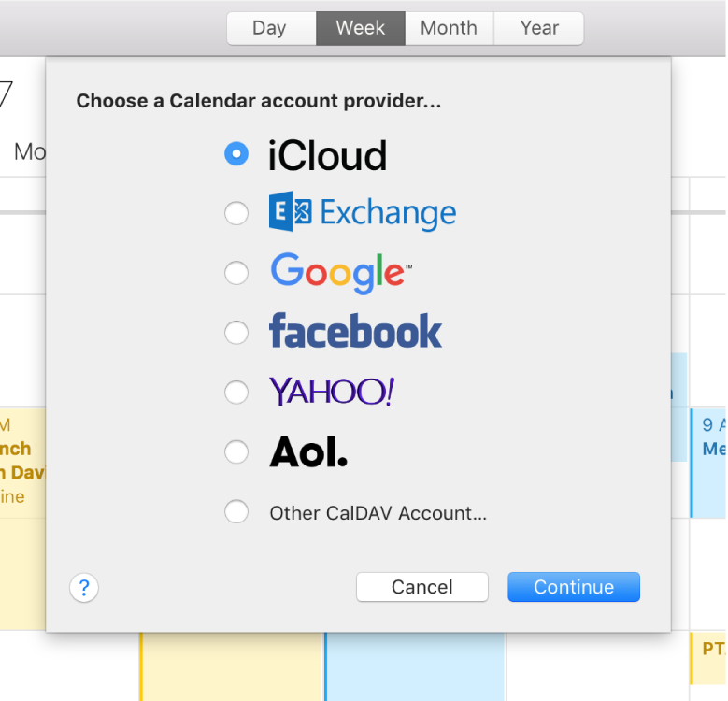Click the Google logo
This screenshot has height=701, width=728.
point(340,272)
